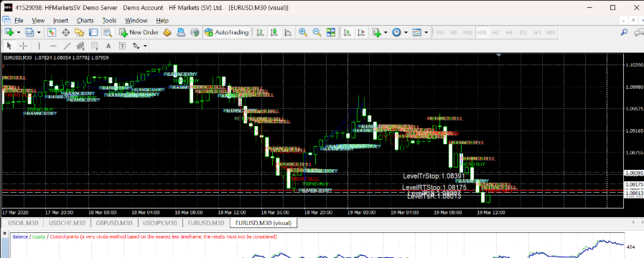
Task: Select the Fibonacci retracement tool
Action: point(95,46)
